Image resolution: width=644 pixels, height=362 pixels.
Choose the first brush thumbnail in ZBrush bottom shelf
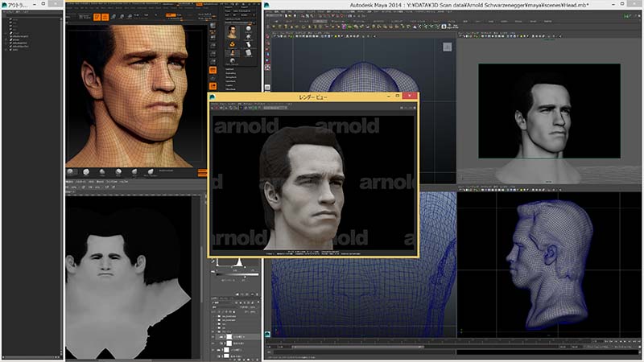coord(70,171)
